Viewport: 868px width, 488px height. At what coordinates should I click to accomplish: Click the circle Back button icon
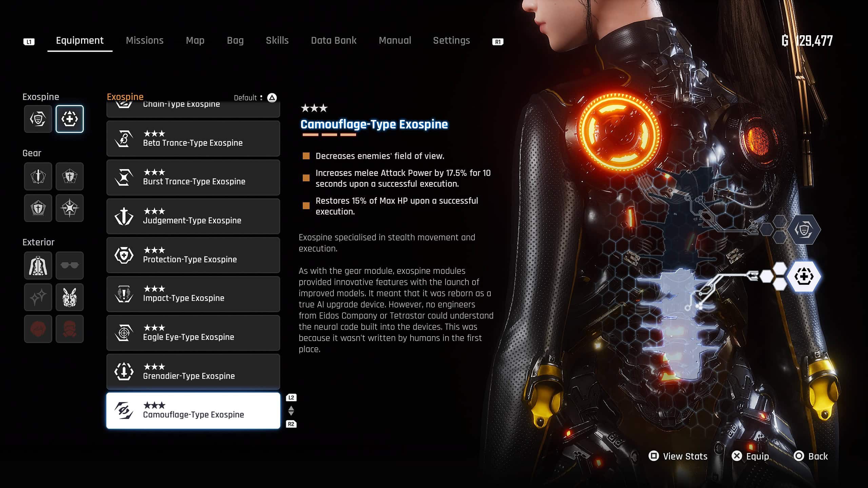(x=799, y=456)
